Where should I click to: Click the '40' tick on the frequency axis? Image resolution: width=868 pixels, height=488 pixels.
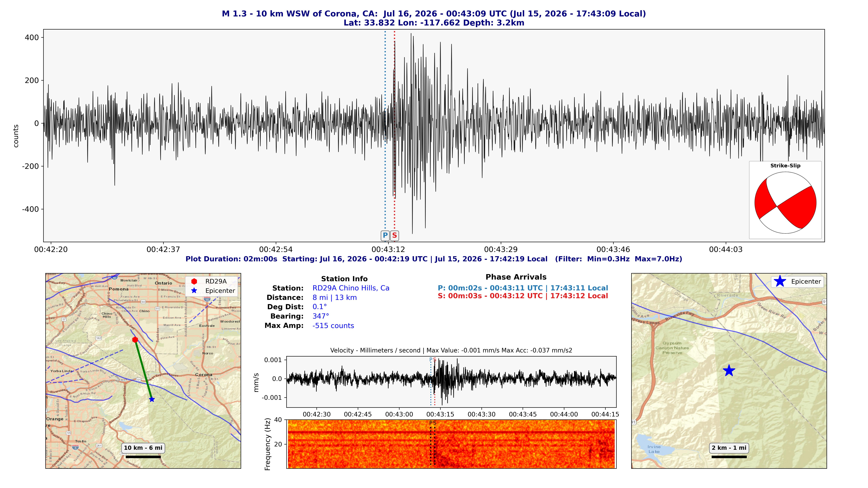pyautogui.click(x=278, y=420)
